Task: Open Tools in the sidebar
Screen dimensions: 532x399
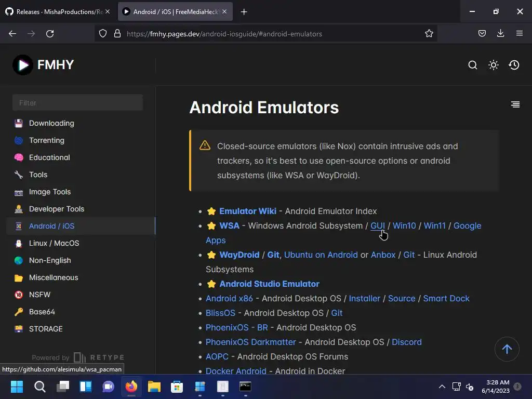Action: coord(38,175)
